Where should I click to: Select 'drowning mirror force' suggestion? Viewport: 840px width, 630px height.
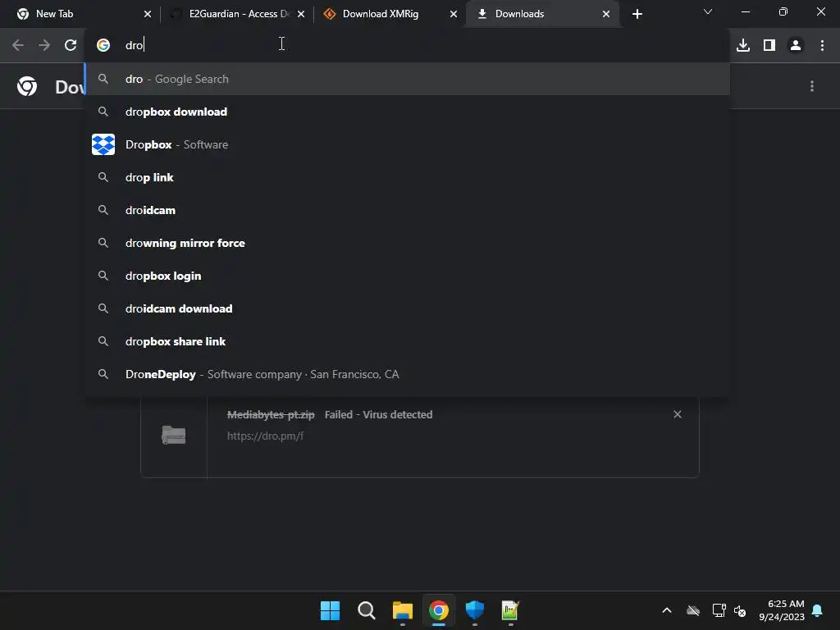click(x=407, y=243)
